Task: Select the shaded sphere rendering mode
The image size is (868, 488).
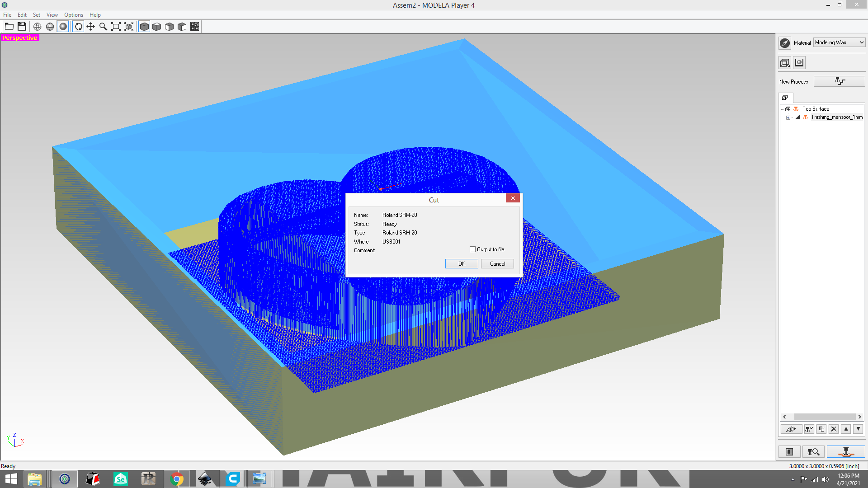Action: click(63, 27)
